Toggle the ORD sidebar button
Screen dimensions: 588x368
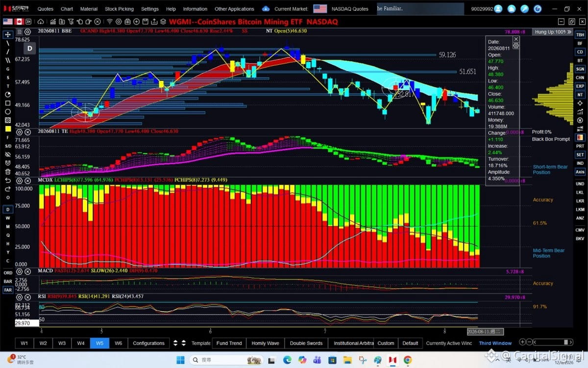pos(8,273)
